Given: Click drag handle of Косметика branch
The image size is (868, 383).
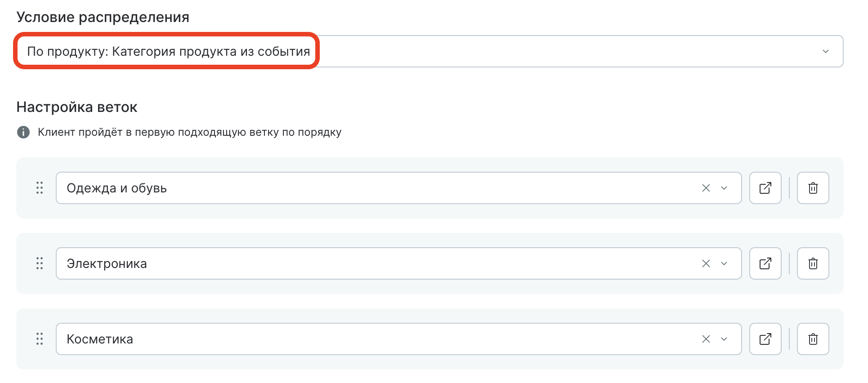Looking at the screenshot, I should pos(40,339).
